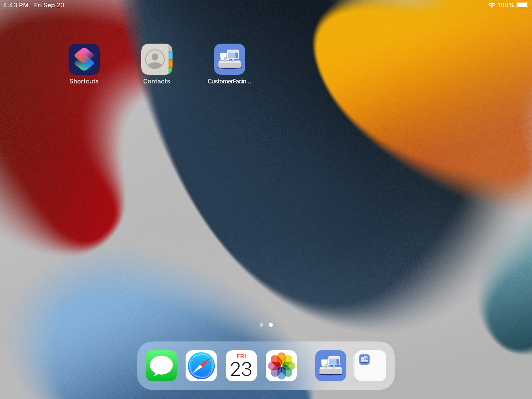
Task: Click the vertical divider line in the dock
Action: 306,366
